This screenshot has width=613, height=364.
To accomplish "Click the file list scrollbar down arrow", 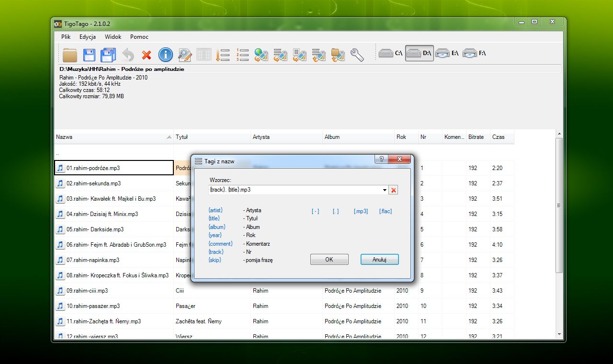I will click(559, 334).
